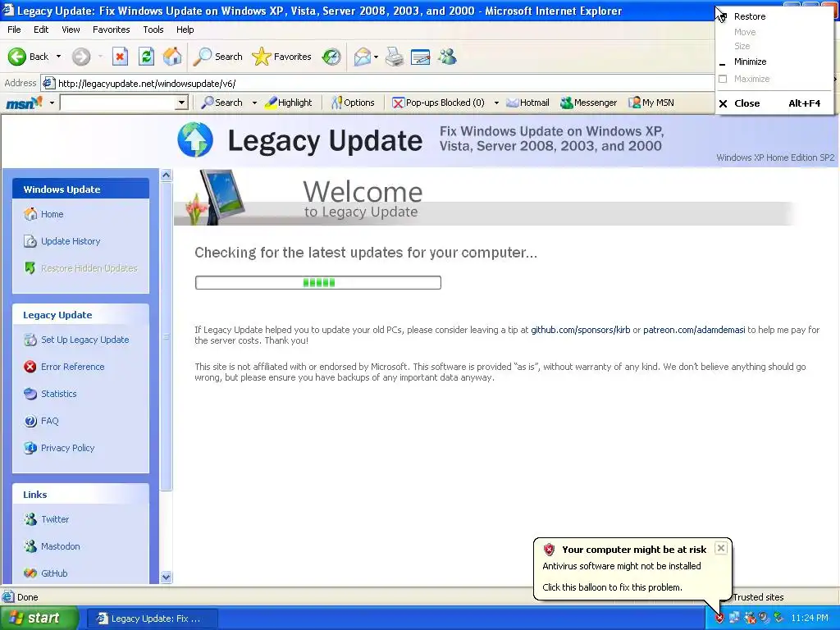Open the Windows start button

click(39, 619)
